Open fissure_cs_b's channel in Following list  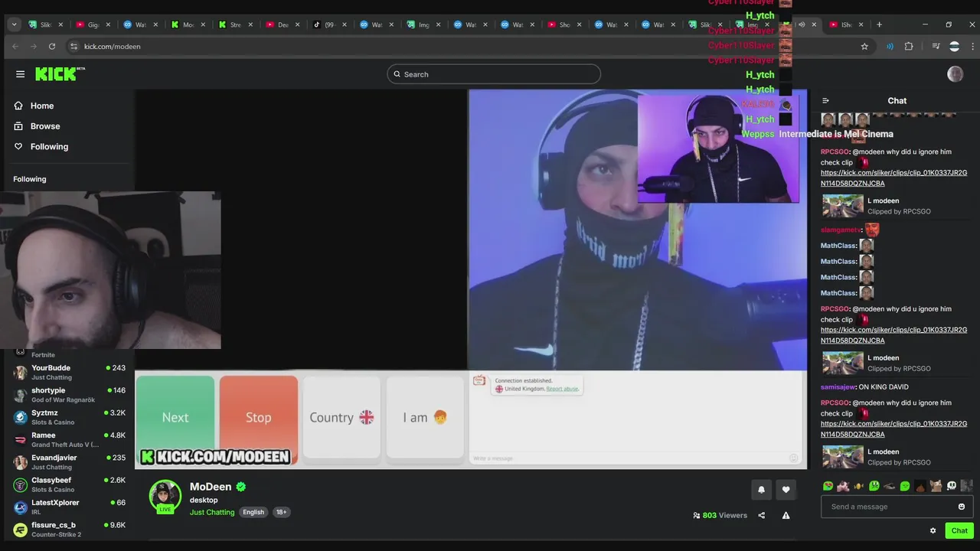pyautogui.click(x=69, y=530)
